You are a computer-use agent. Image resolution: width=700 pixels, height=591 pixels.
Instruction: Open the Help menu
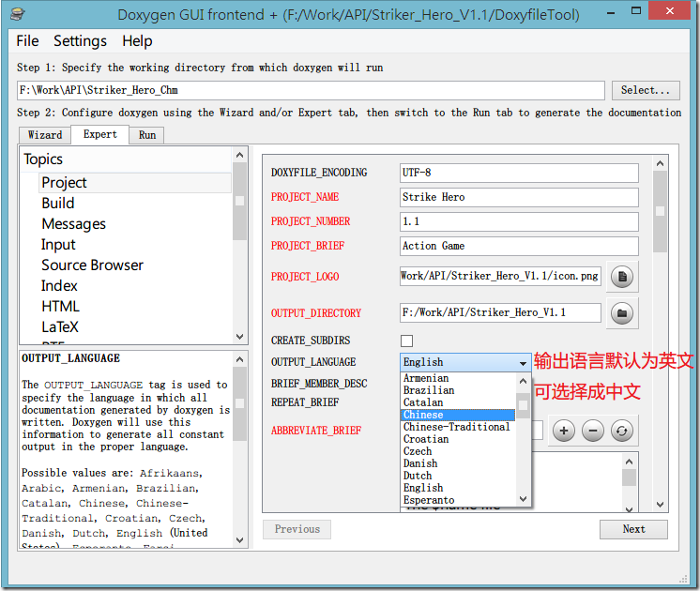click(x=138, y=41)
